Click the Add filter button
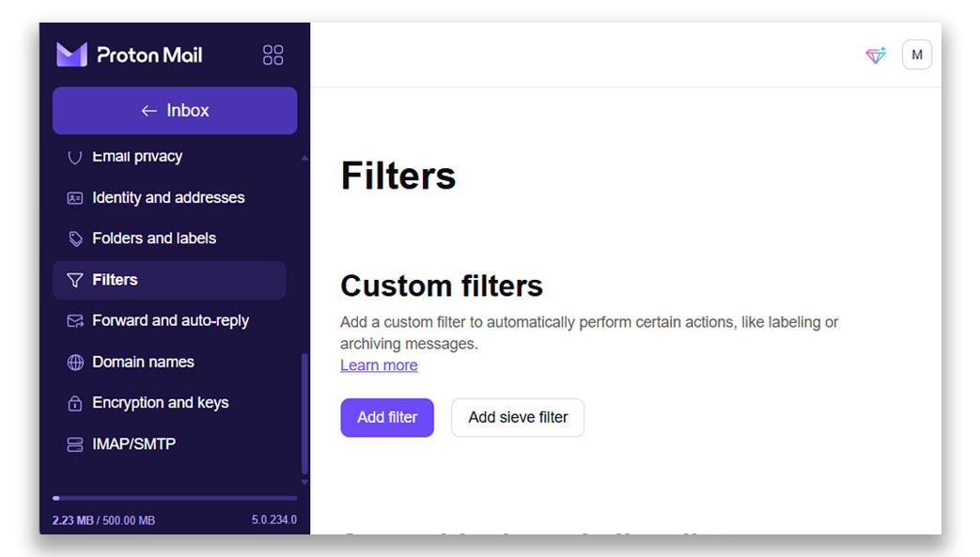This screenshot has width=980, height=557. [x=387, y=417]
